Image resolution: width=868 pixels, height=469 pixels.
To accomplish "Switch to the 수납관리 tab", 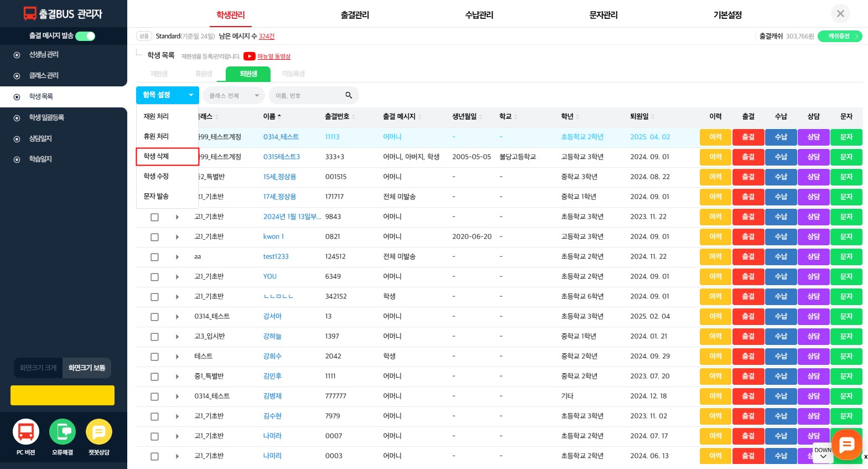I will coord(479,15).
